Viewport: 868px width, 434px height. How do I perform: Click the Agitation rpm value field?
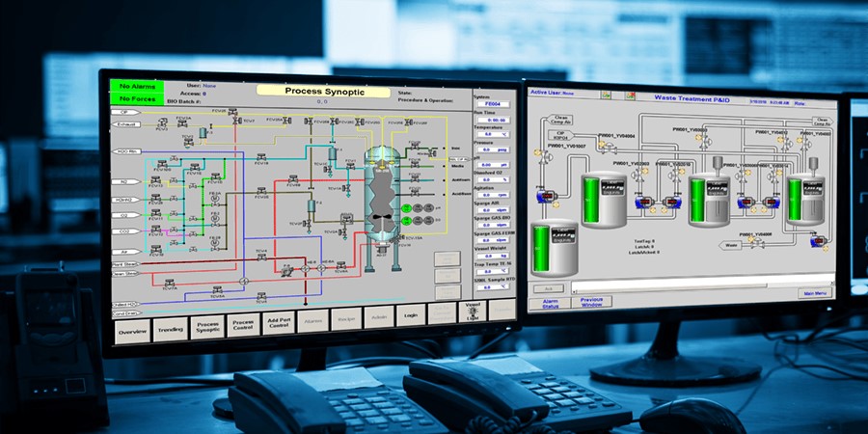pyautogui.click(x=493, y=195)
